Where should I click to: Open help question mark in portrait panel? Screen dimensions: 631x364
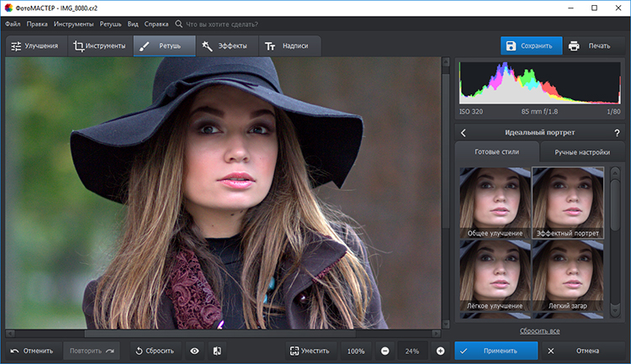tap(617, 133)
